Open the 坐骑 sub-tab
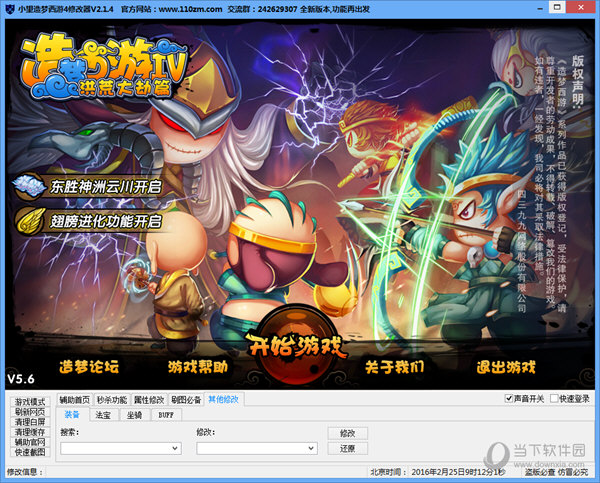Image resolution: width=600 pixels, height=483 pixels. pyautogui.click(x=134, y=415)
